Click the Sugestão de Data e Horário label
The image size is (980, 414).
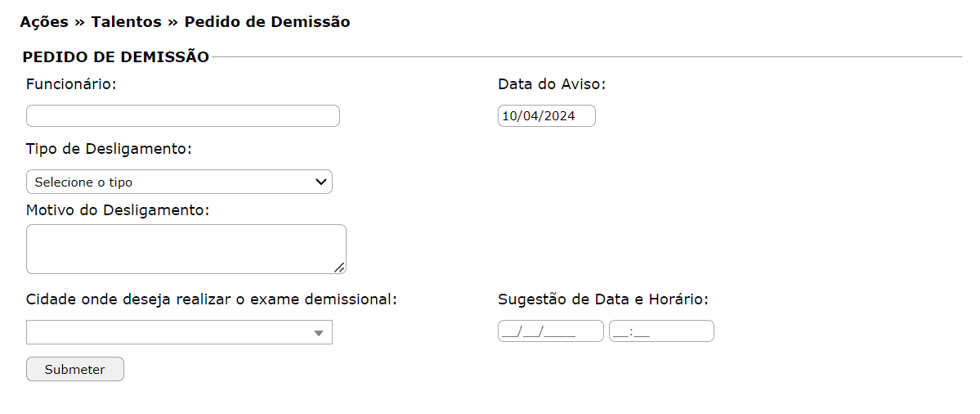coord(603,299)
